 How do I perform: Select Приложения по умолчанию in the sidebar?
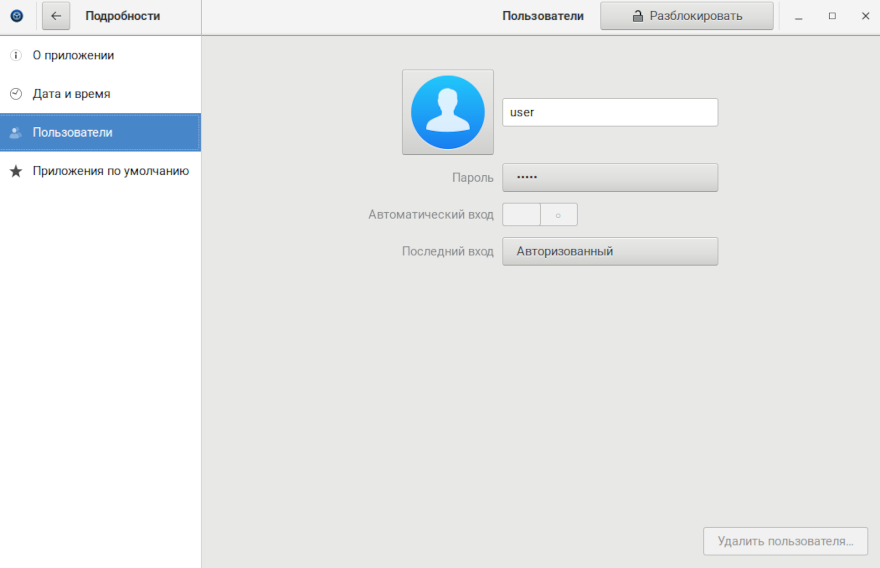point(110,171)
